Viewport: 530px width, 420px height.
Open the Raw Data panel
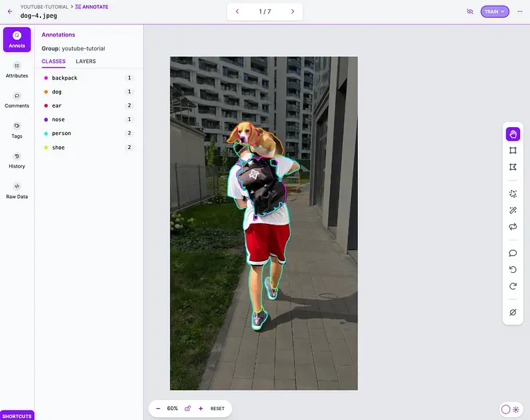(16, 191)
